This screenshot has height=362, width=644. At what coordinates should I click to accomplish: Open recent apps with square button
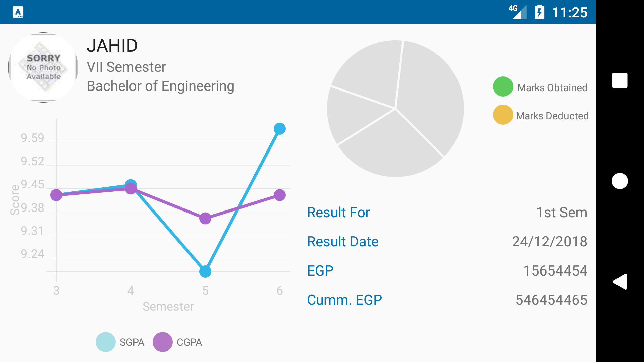coord(620,80)
